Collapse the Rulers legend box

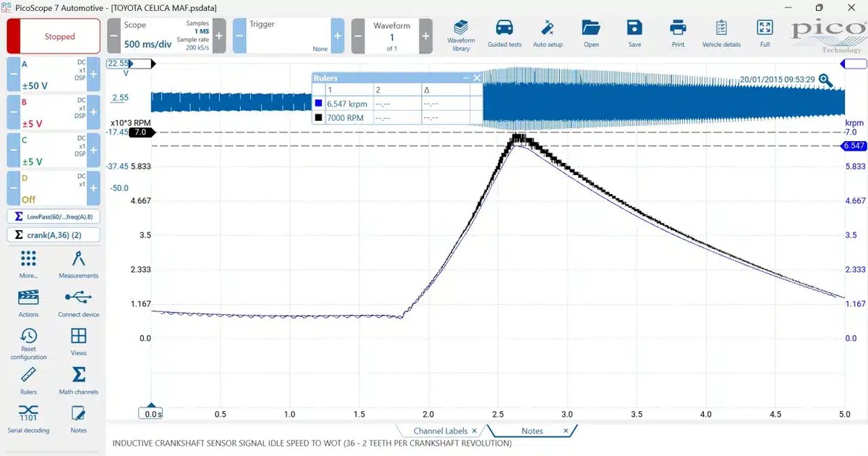(x=466, y=77)
